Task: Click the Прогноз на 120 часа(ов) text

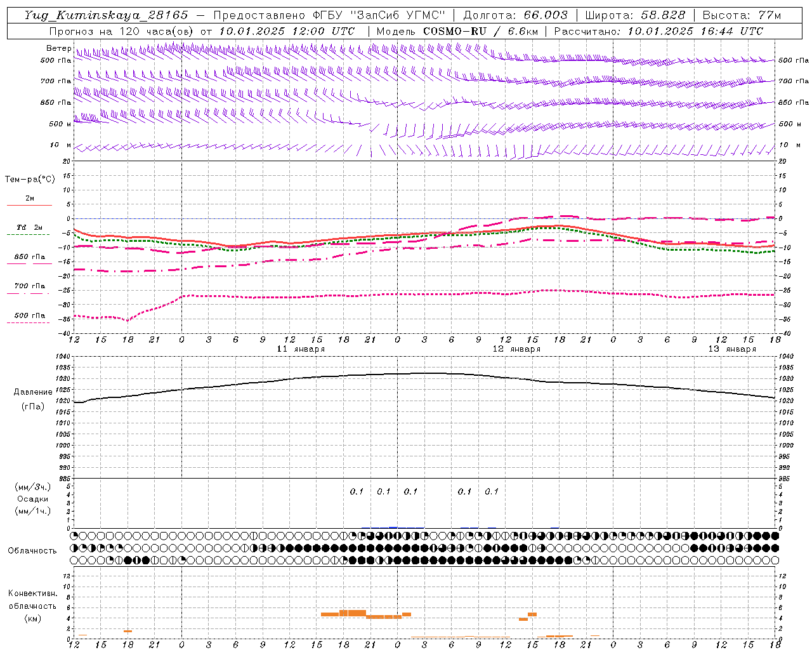Action: [122, 31]
